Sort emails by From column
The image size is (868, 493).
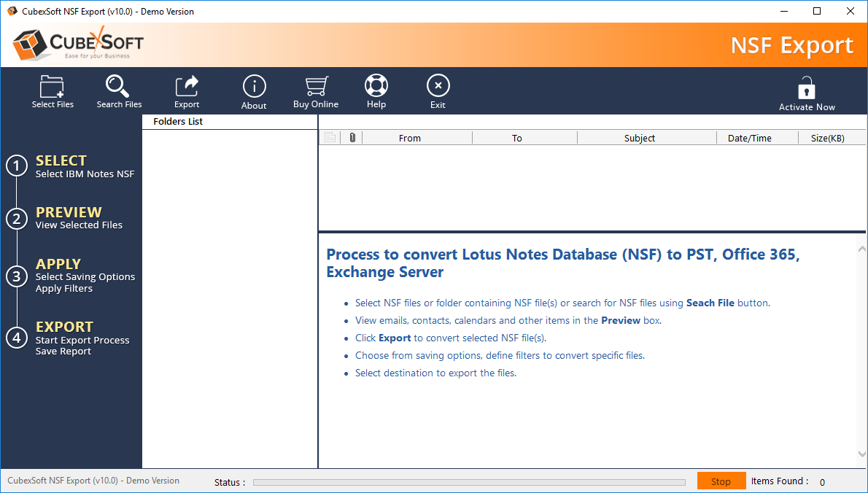point(410,138)
